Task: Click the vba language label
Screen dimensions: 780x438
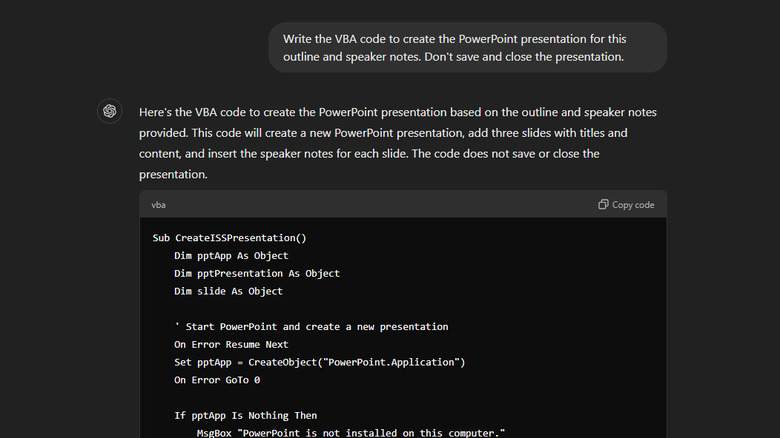Action: tap(159, 205)
